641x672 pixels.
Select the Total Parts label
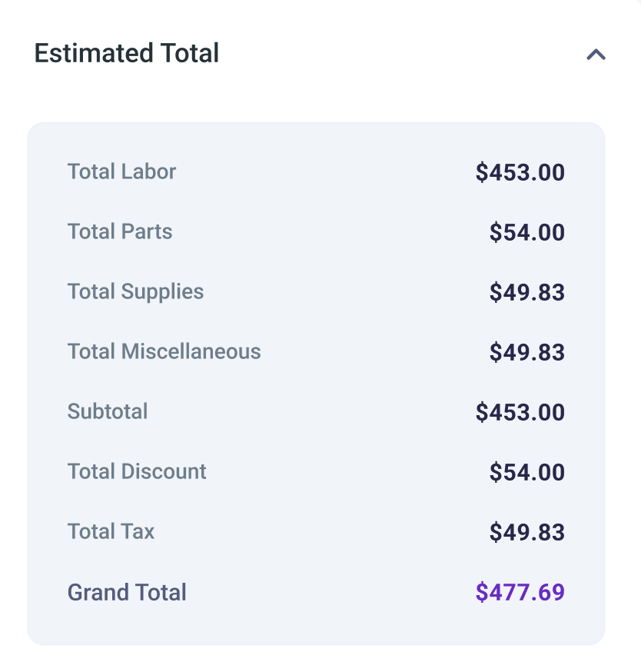120,231
